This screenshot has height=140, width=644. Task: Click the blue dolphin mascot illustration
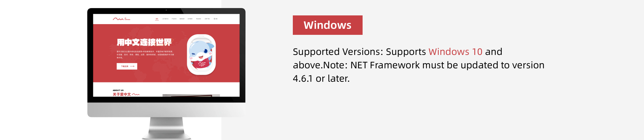coord(201,55)
